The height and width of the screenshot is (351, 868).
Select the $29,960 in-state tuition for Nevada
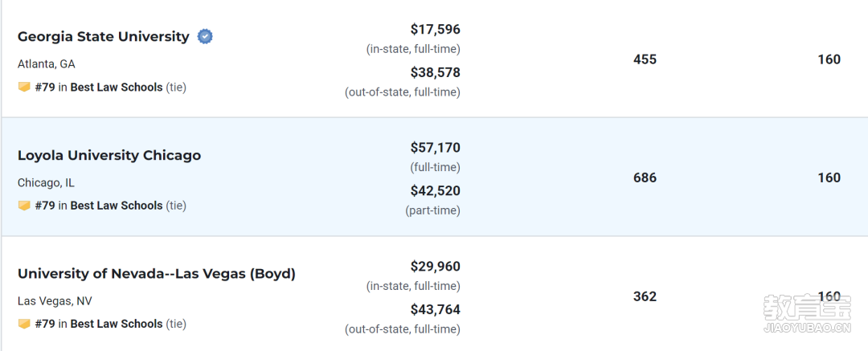[435, 267]
